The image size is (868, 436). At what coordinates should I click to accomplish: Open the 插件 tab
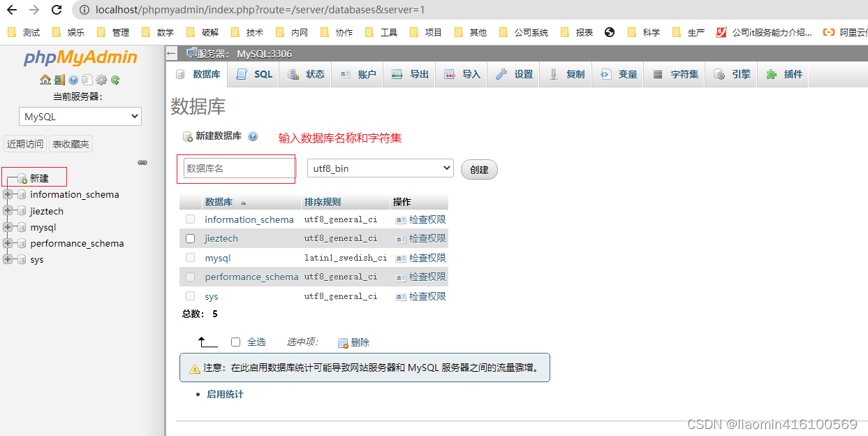[x=784, y=74]
